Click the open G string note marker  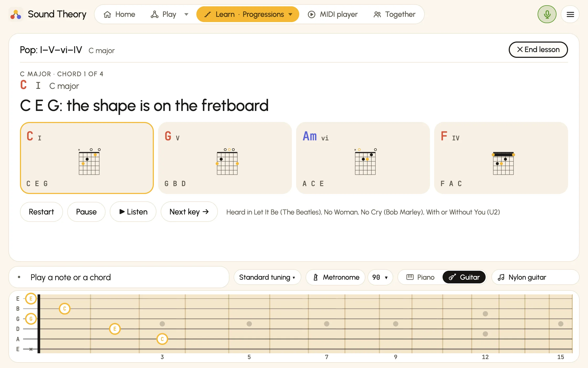pos(31,319)
